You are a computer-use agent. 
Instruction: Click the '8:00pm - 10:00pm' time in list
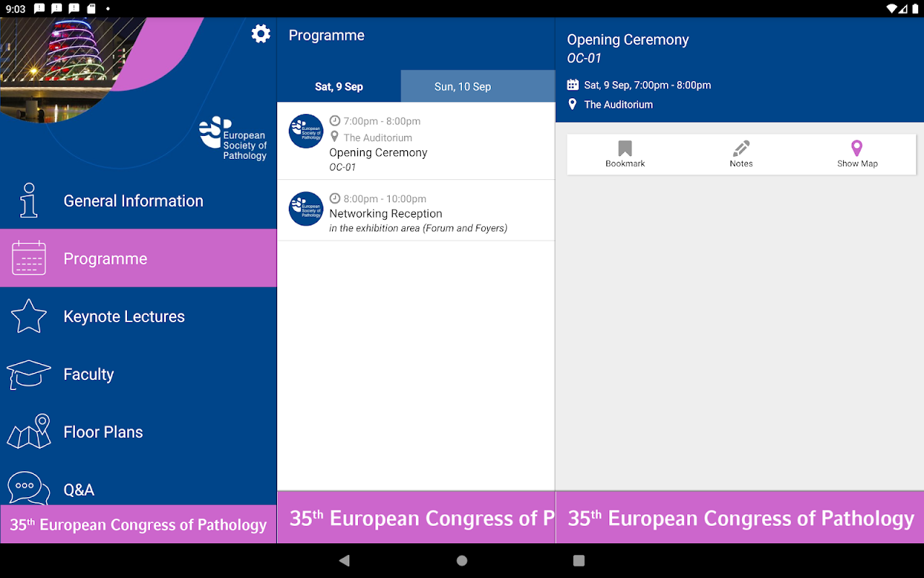point(385,199)
